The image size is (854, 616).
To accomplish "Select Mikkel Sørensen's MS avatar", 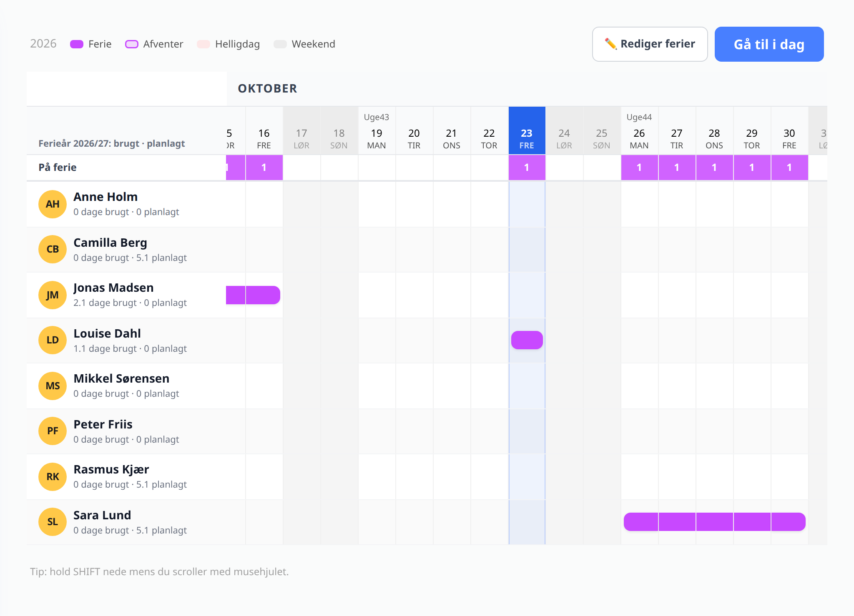I will point(53,386).
